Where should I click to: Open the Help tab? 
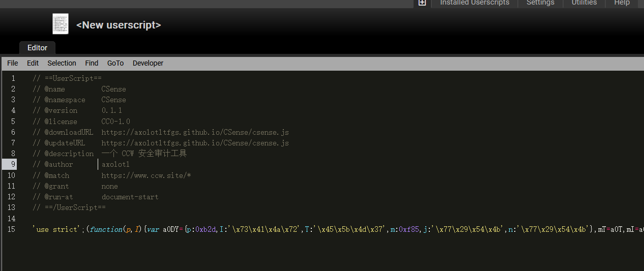pyautogui.click(x=622, y=3)
